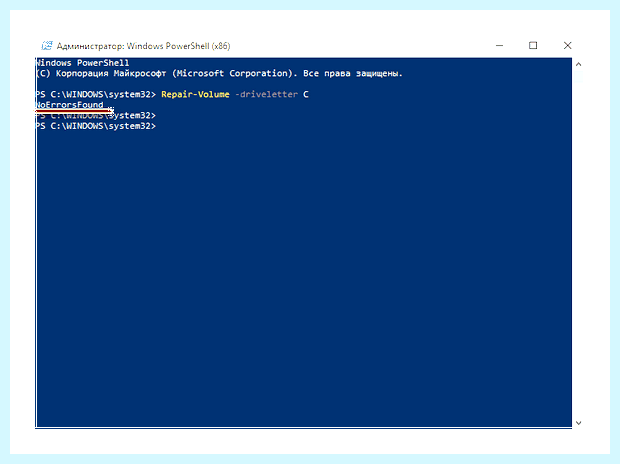
Task: Click the Windows PowerShell header line
Action: (82, 63)
